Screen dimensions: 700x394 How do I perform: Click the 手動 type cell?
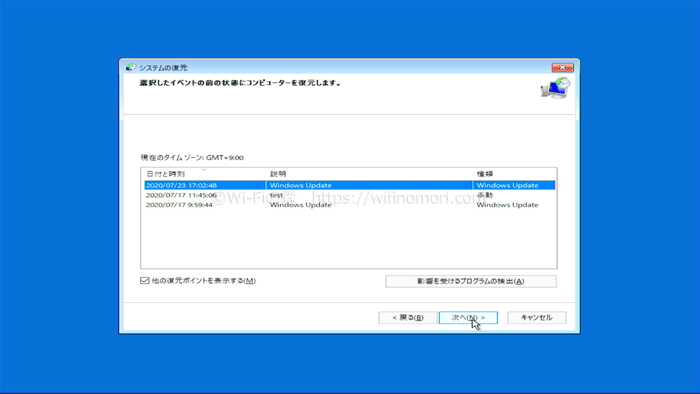pyautogui.click(x=485, y=195)
